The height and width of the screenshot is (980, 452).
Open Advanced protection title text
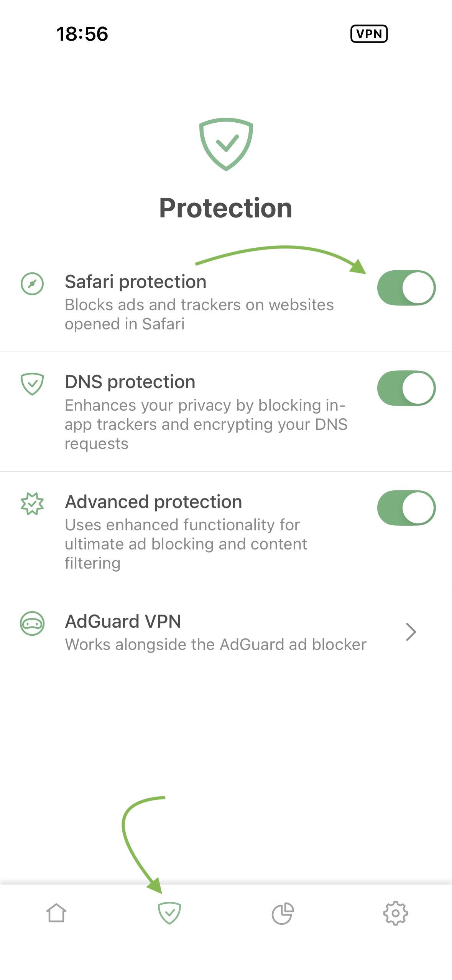(153, 502)
